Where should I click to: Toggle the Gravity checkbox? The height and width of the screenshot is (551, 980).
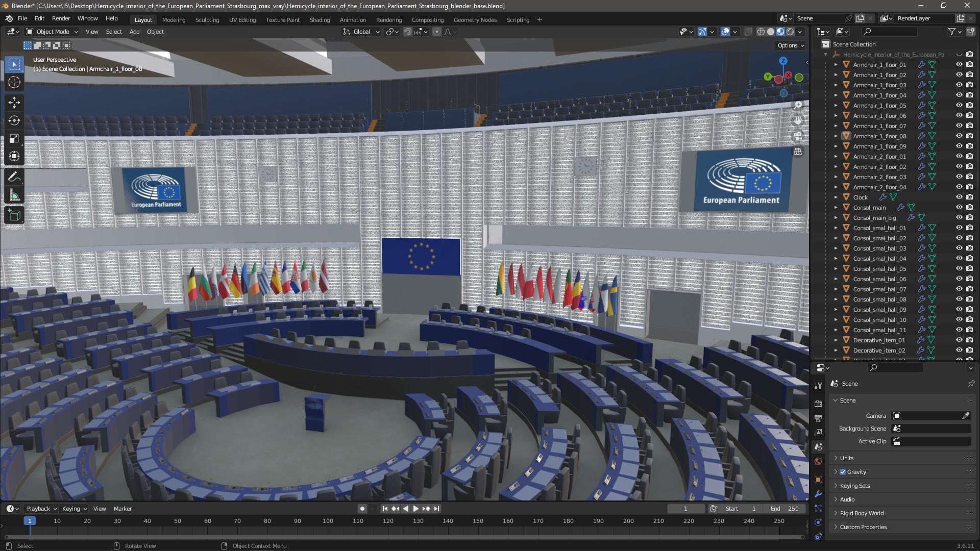(843, 472)
